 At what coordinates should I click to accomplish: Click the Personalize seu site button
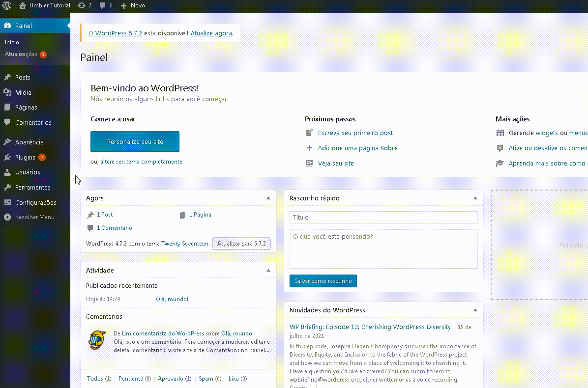pyautogui.click(x=135, y=141)
